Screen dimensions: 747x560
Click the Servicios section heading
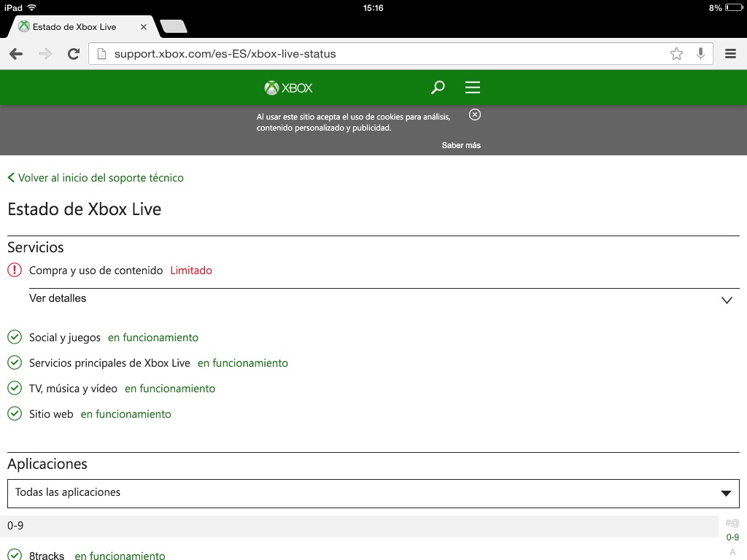coord(35,247)
